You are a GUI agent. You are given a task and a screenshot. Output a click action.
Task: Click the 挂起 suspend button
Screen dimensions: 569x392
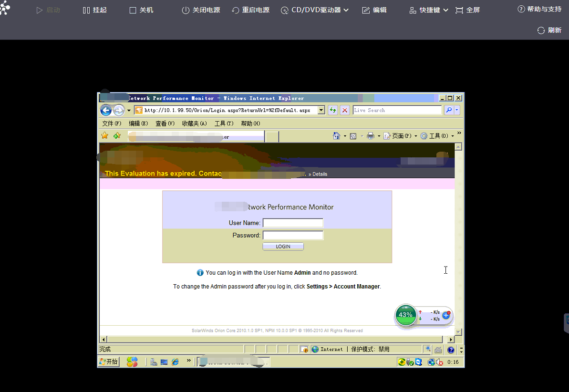coord(95,10)
